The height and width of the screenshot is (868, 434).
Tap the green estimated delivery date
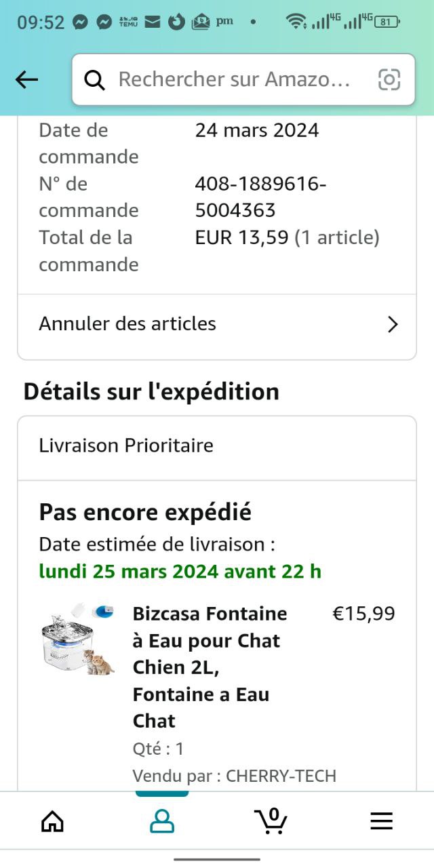coord(180,571)
